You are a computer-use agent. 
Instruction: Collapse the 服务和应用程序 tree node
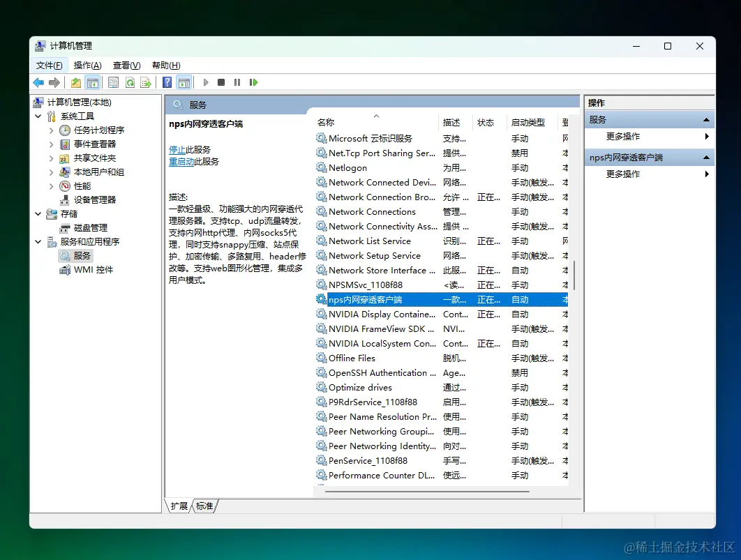tap(38, 242)
